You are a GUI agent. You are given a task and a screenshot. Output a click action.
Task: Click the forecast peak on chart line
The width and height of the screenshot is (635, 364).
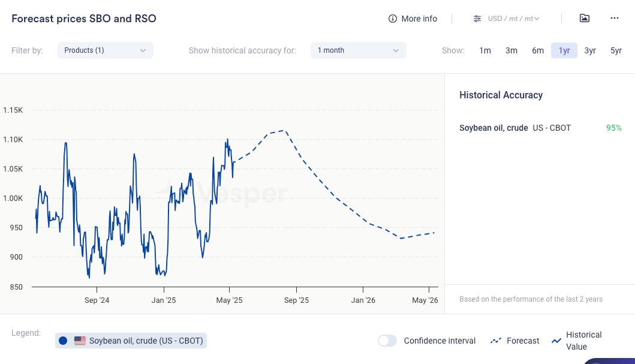pos(284,130)
